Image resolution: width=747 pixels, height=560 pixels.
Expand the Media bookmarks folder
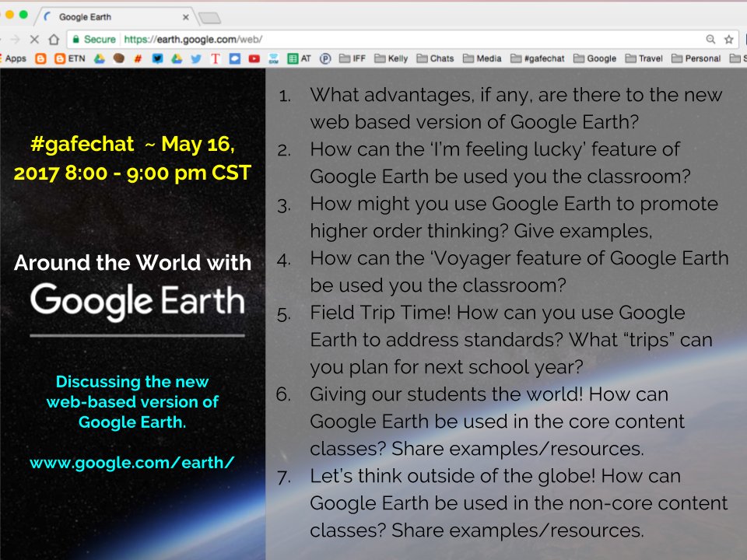pyautogui.click(x=482, y=58)
